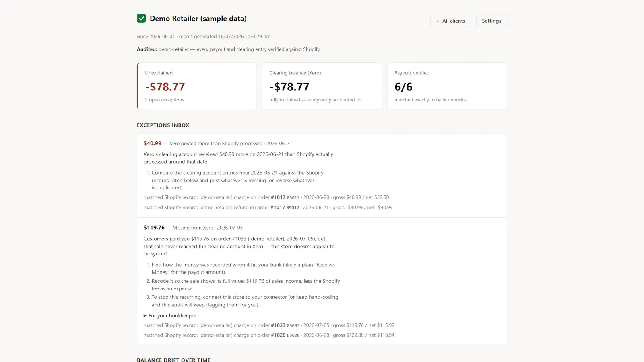Click step 'To stop this recurring, connect this store'
Image resolution: width=644 pixels, height=362 pixels.
pyautogui.click(x=245, y=301)
